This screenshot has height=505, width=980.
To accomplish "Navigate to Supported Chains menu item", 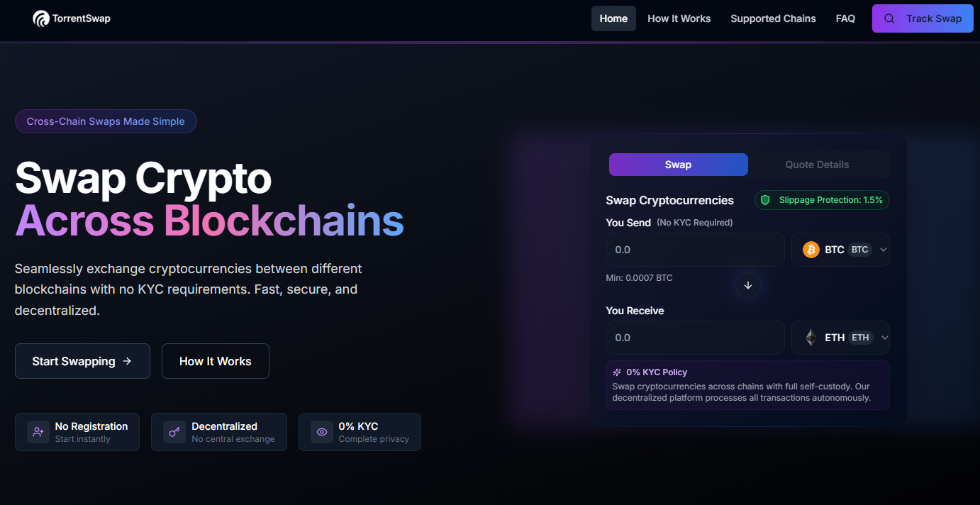I will click(773, 18).
